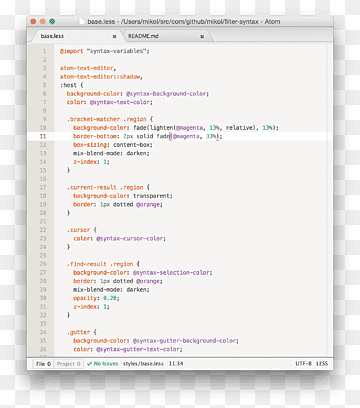This screenshot has width=360, height=408.
Task: Click the color: @syntax-text-color; line
Action: (x=109, y=102)
